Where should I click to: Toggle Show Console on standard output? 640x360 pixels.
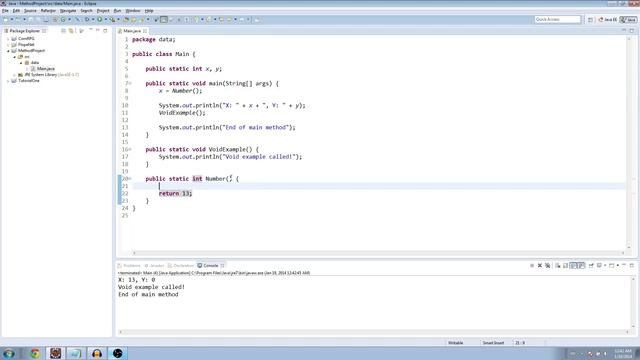coord(573,266)
